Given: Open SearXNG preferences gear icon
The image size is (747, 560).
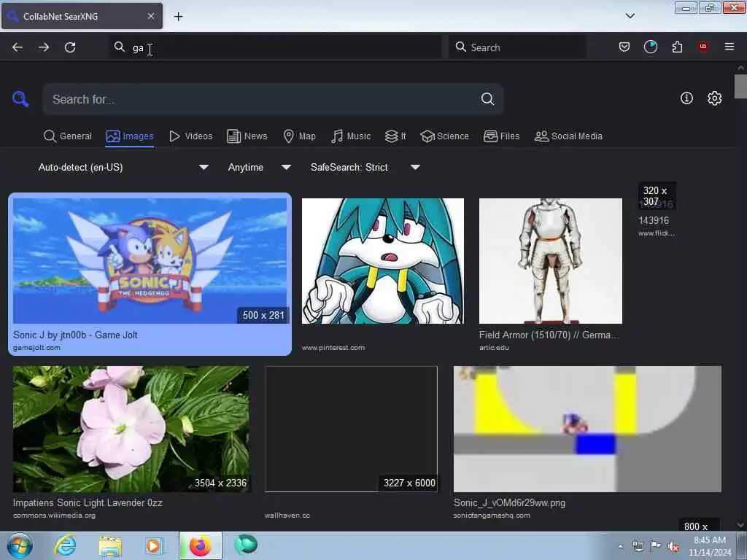Looking at the screenshot, I should click(714, 98).
